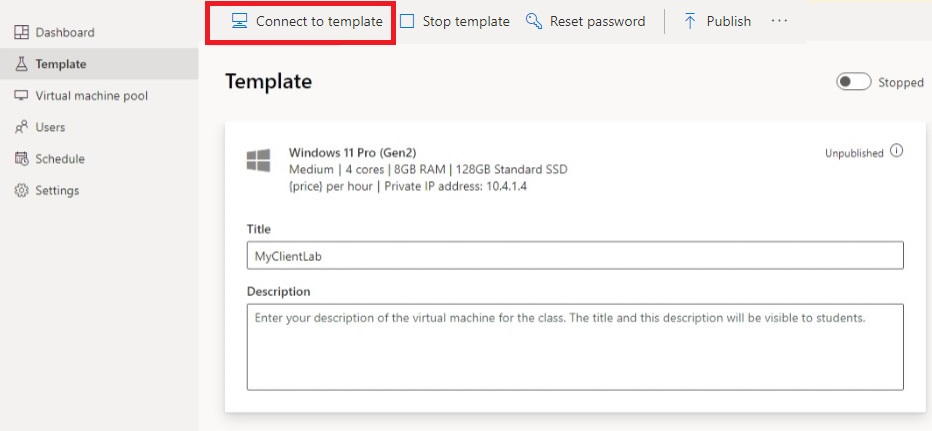Image resolution: width=932 pixels, height=431 pixels.
Task: Click the Schedule calendar icon
Action: pyautogui.click(x=21, y=159)
